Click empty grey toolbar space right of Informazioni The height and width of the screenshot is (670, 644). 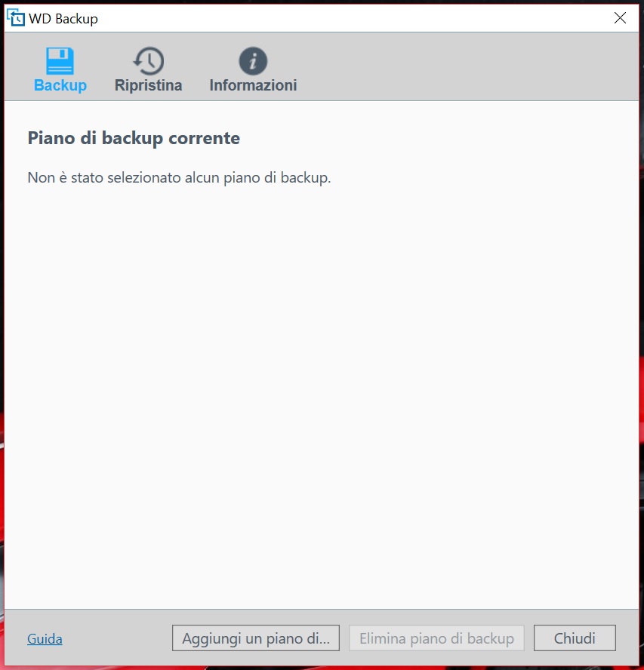tap(470, 66)
